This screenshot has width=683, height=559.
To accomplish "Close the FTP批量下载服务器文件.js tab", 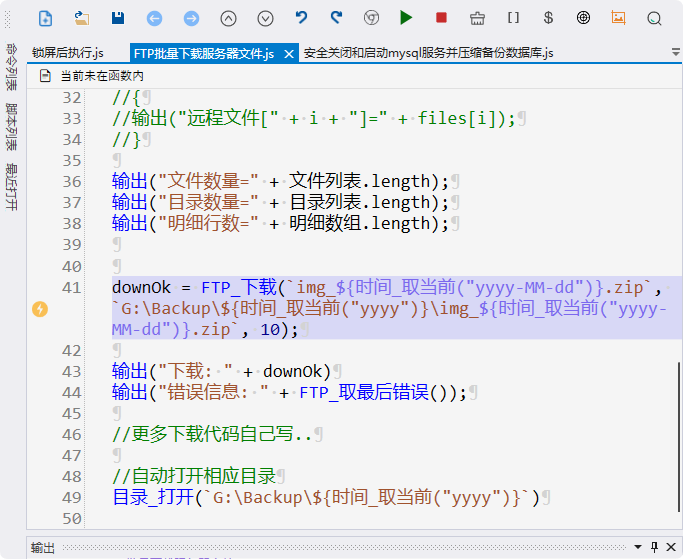I will [x=288, y=53].
